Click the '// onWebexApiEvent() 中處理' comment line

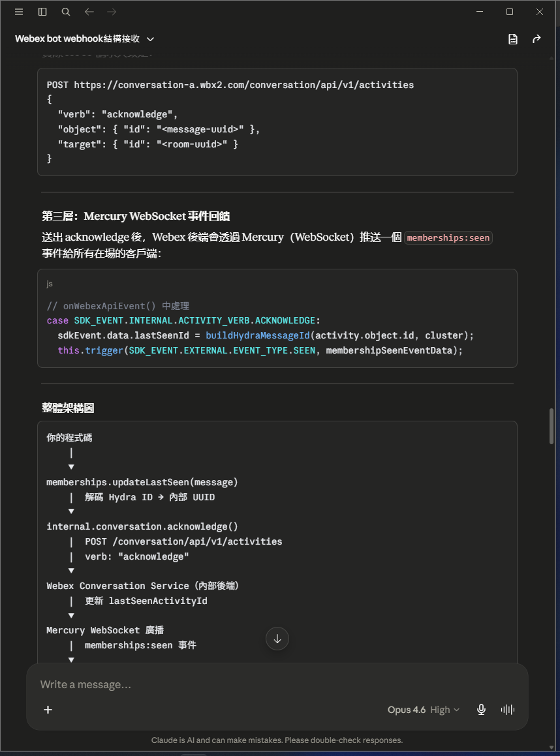[x=117, y=306]
